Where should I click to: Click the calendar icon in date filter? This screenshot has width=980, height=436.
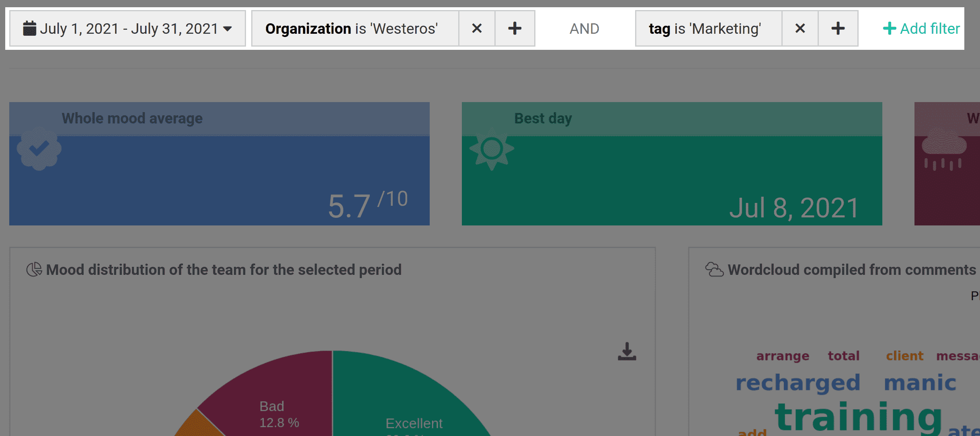[29, 29]
